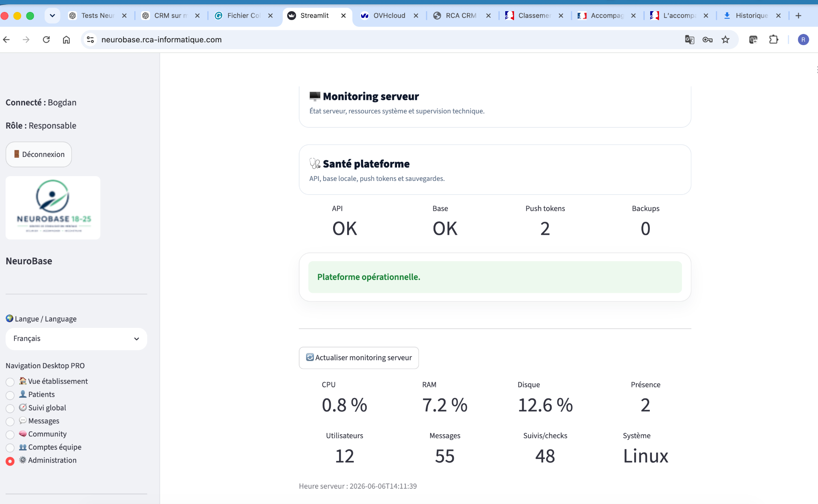Switch to the CRM sur tab
This screenshot has height=504, width=818.
(170, 16)
